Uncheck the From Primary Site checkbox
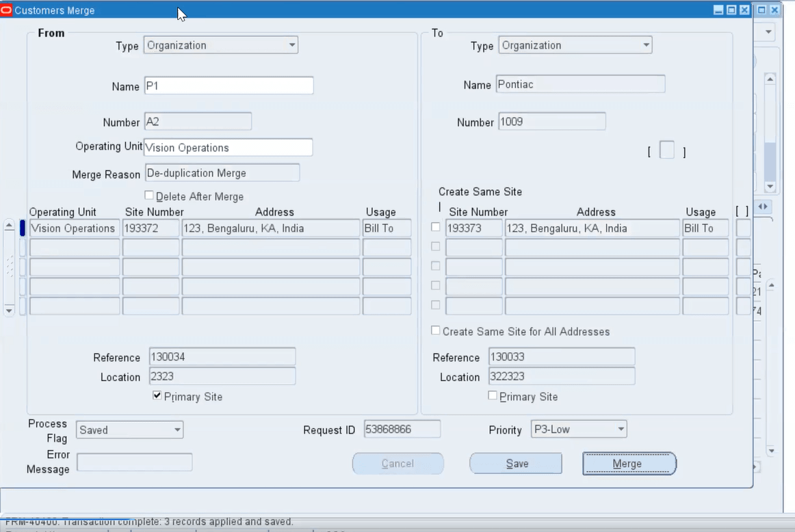 (157, 395)
